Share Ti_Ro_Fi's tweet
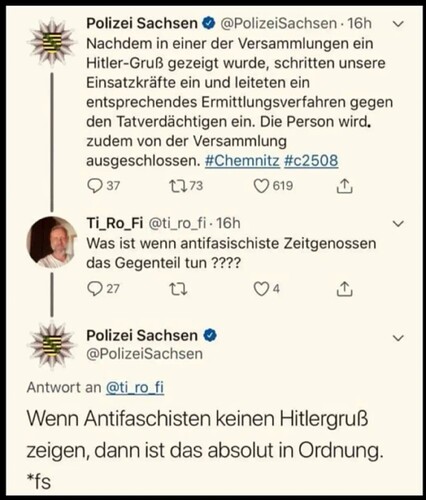426x500 pixels. (344, 289)
